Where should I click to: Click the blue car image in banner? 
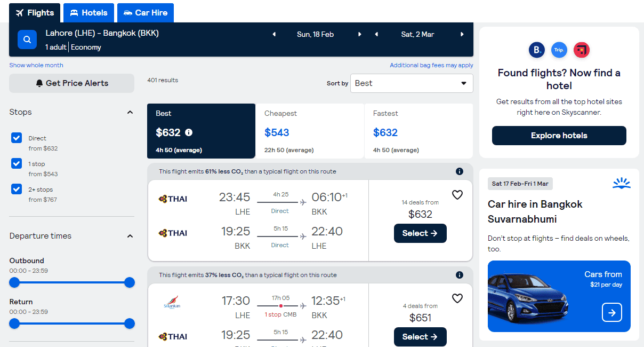tap(528, 298)
